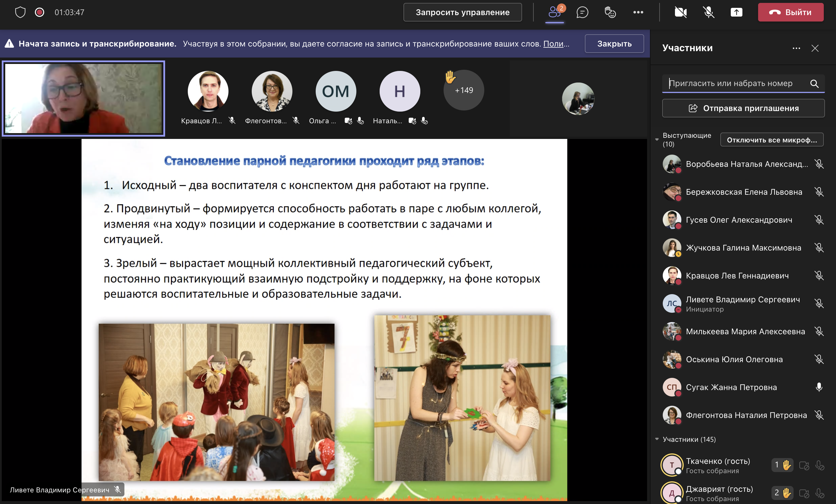Click the participants icon in the toolbar
836x504 pixels.
(x=554, y=12)
